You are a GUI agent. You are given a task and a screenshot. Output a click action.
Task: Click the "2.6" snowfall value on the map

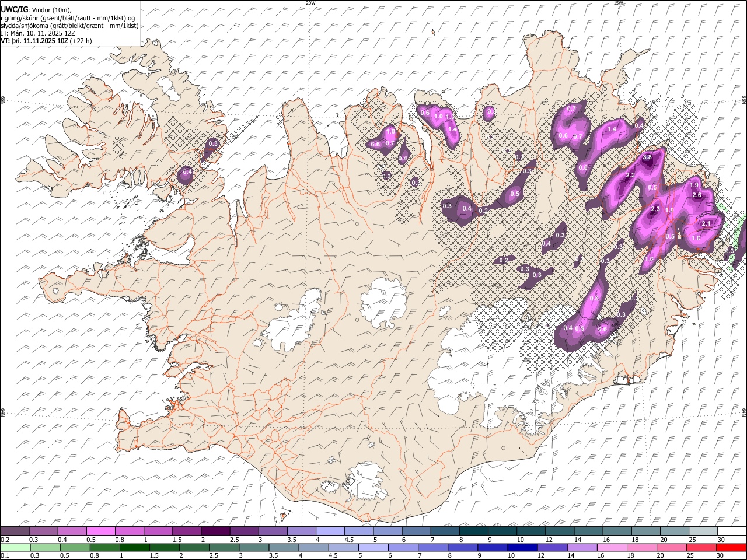tap(696, 195)
